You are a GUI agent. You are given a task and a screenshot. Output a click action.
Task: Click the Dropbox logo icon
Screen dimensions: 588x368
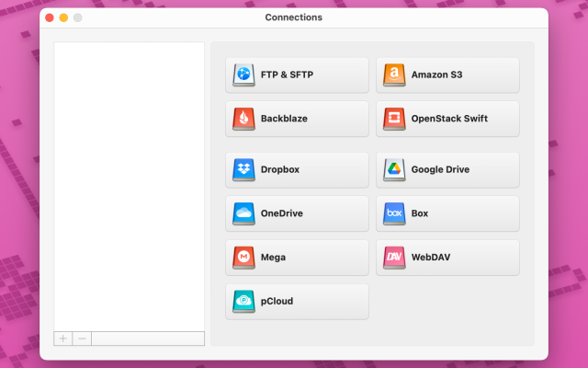point(243,169)
